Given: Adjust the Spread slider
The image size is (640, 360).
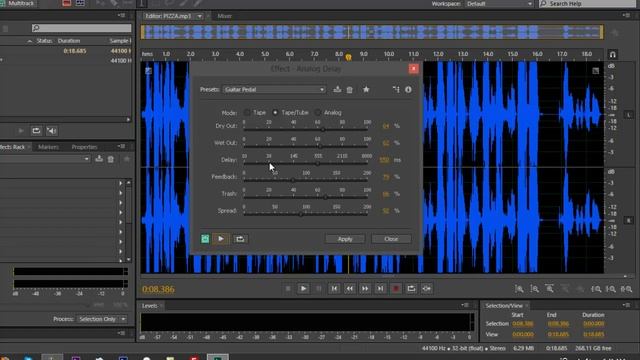Looking at the screenshot, I should tap(306, 213).
